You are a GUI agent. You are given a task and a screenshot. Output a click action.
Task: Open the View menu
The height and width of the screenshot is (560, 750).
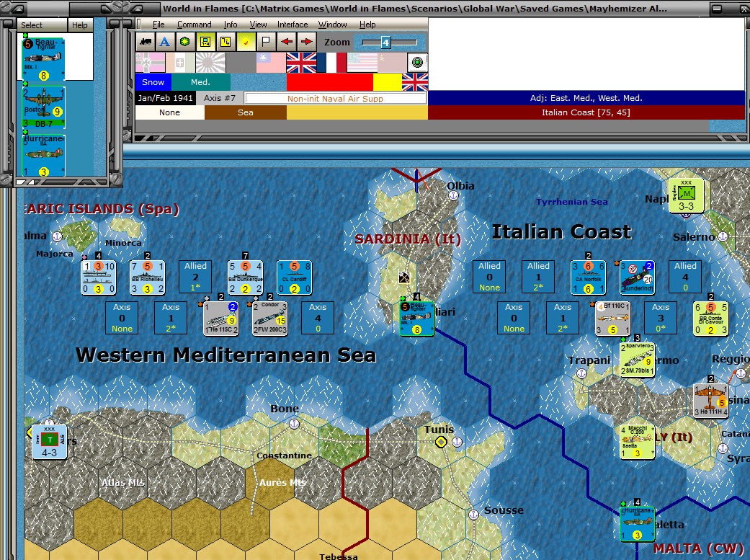pyautogui.click(x=259, y=25)
